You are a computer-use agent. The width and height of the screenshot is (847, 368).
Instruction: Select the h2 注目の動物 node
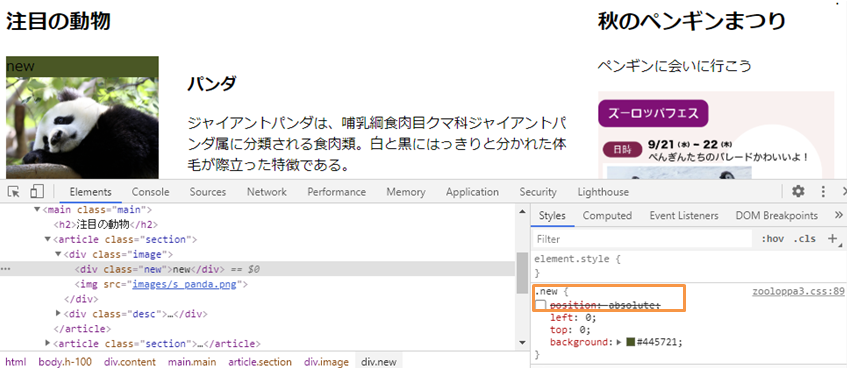105,225
